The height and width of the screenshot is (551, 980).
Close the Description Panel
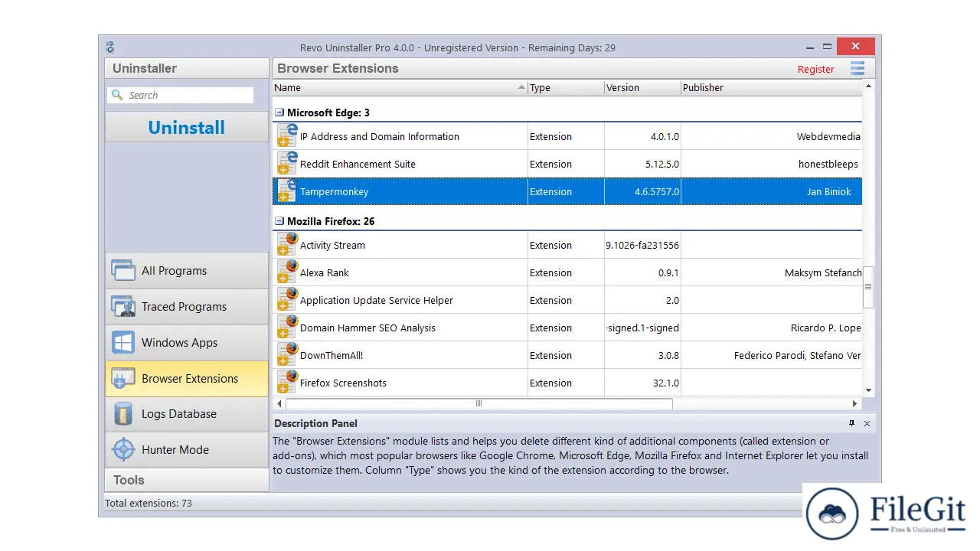867,423
